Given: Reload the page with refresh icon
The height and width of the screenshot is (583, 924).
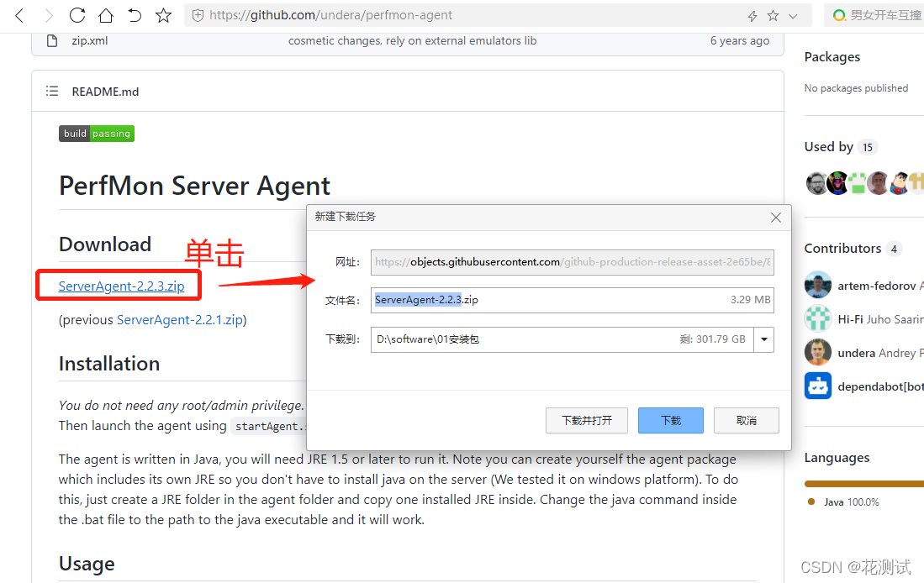Looking at the screenshot, I should coord(77,15).
